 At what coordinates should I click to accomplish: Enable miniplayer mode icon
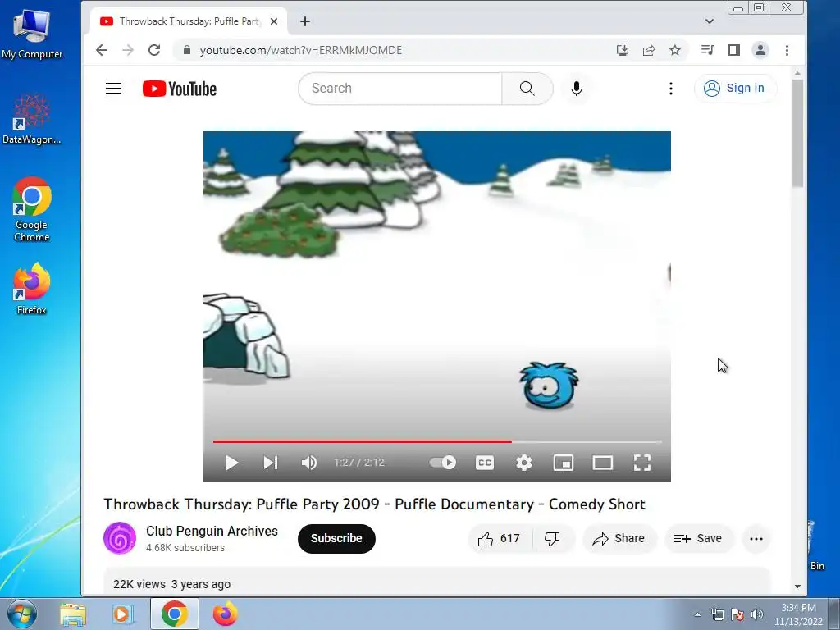pyautogui.click(x=563, y=463)
